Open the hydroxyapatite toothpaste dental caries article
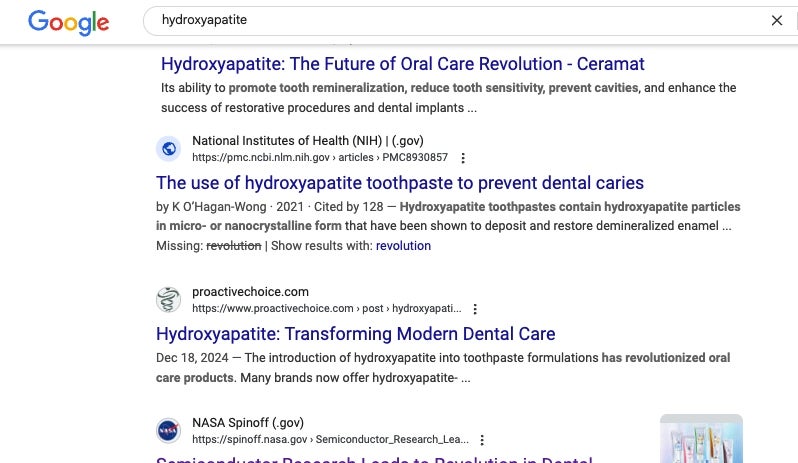 pyautogui.click(x=400, y=183)
